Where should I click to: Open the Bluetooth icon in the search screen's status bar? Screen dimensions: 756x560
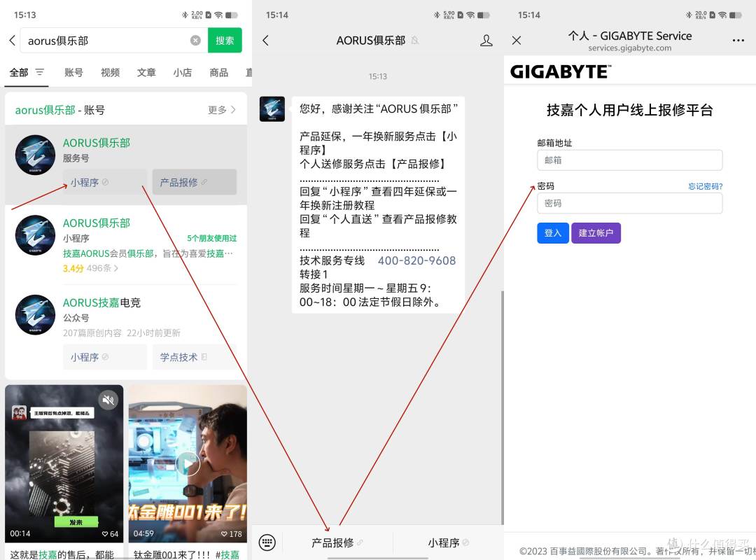pos(185,15)
